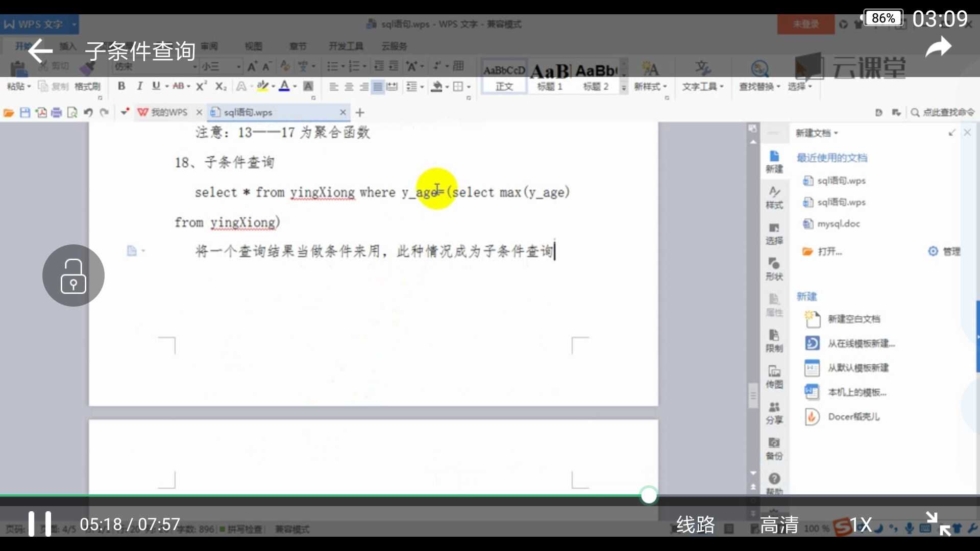
Task: Click the font color A icon
Action: click(284, 86)
